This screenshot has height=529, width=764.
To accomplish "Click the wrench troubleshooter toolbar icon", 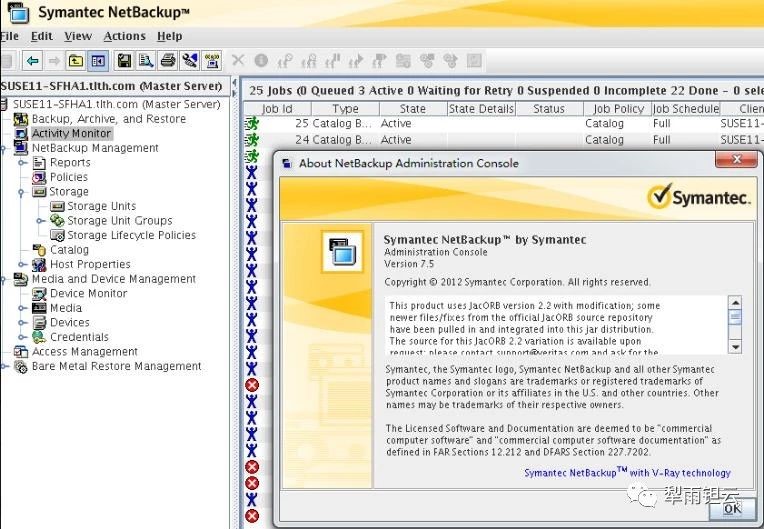I will pyautogui.click(x=190, y=61).
